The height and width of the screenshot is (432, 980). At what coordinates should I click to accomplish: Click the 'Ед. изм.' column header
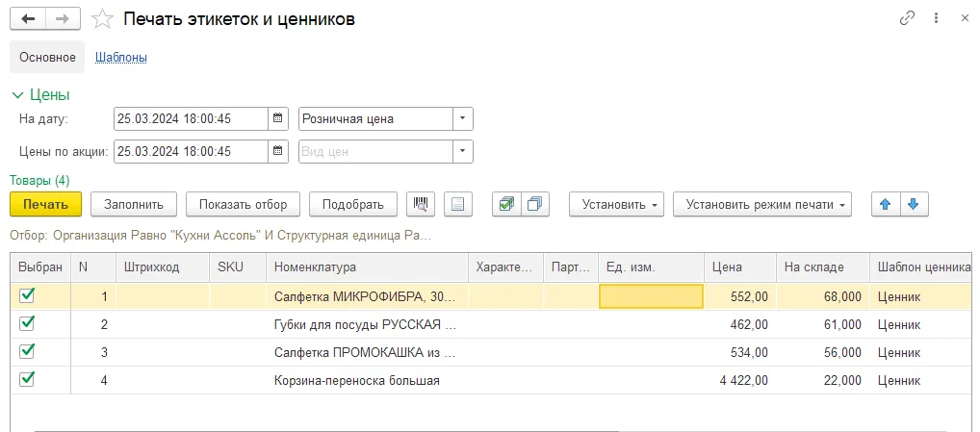[x=652, y=267]
